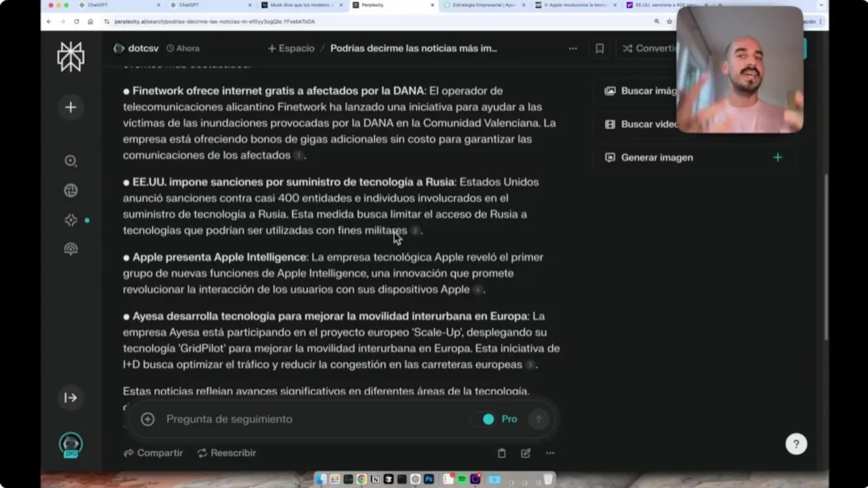Screen dimensions: 868x488
Task: Click the plus icon next to Generar imagen
Action: [x=778, y=157]
